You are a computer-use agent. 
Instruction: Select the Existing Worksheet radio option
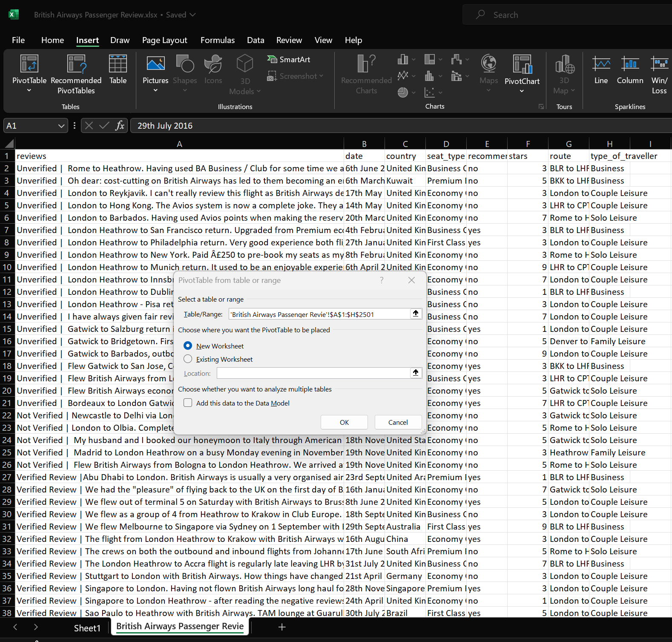pos(188,359)
